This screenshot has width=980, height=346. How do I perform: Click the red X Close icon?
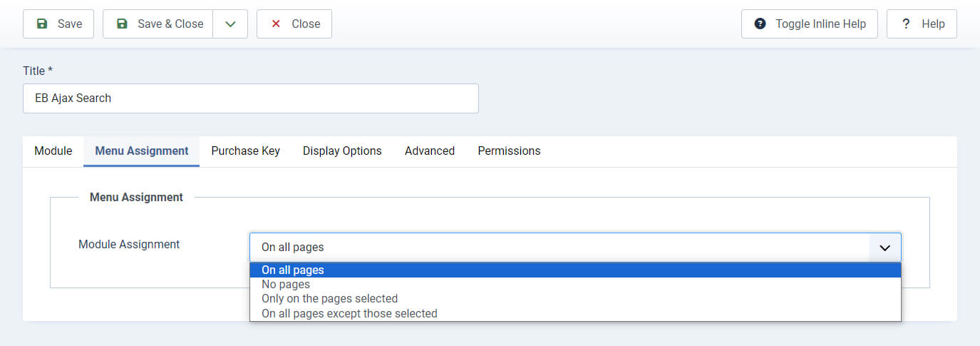275,24
